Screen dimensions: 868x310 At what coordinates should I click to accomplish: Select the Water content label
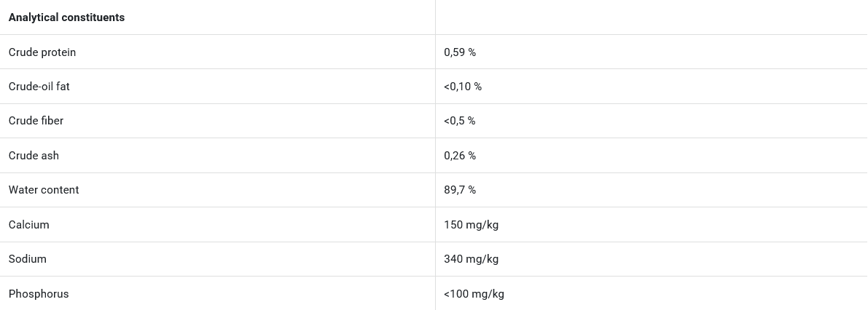[44, 190]
